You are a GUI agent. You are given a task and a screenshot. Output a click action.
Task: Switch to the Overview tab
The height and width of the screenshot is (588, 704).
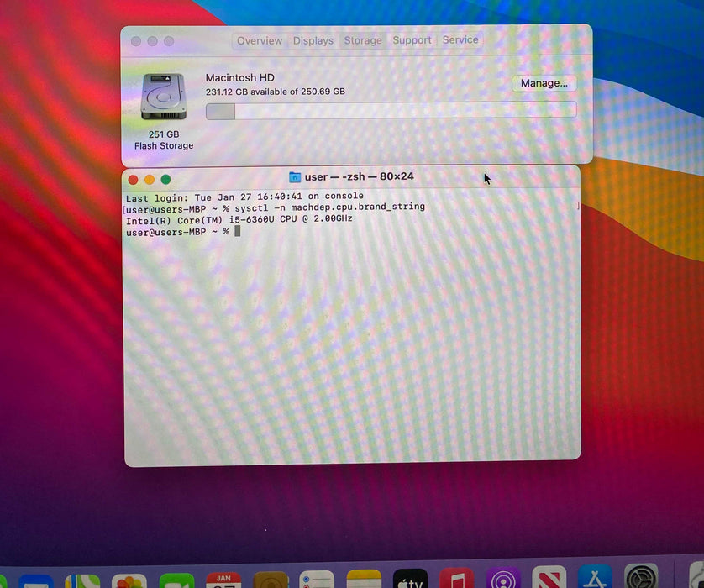(x=260, y=41)
